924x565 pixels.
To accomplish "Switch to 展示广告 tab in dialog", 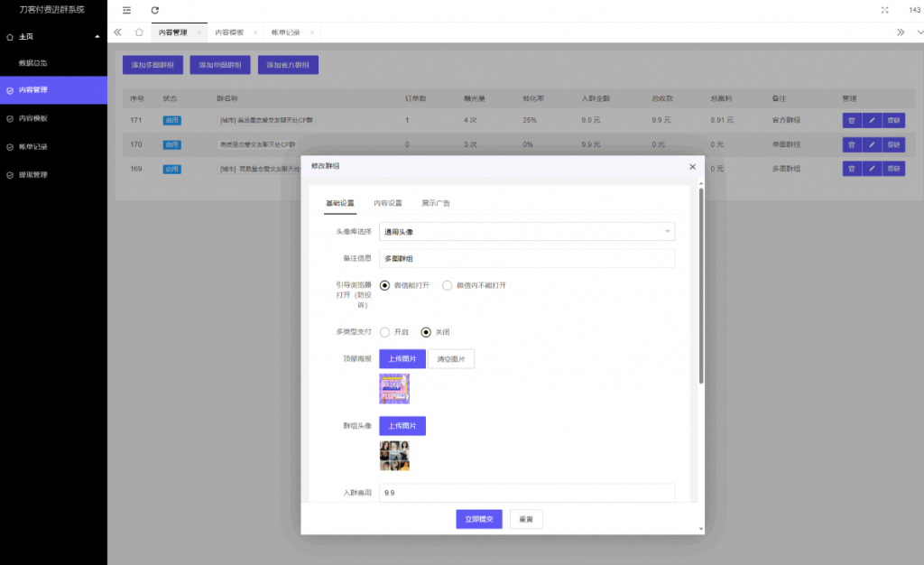I will click(x=436, y=203).
